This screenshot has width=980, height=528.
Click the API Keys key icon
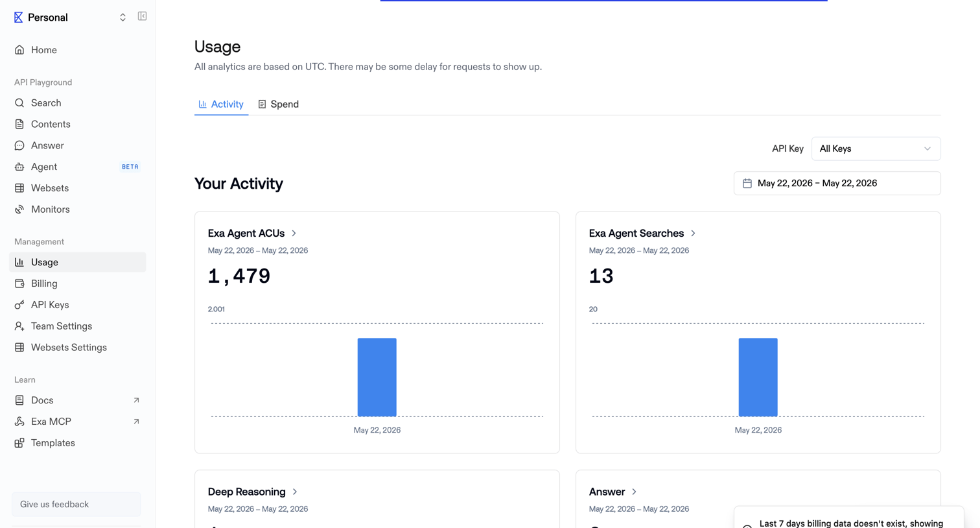point(19,305)
